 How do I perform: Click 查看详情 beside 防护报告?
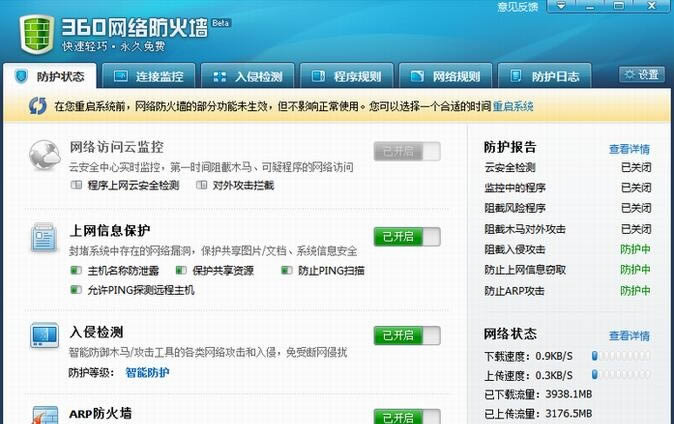coord(629,149)
